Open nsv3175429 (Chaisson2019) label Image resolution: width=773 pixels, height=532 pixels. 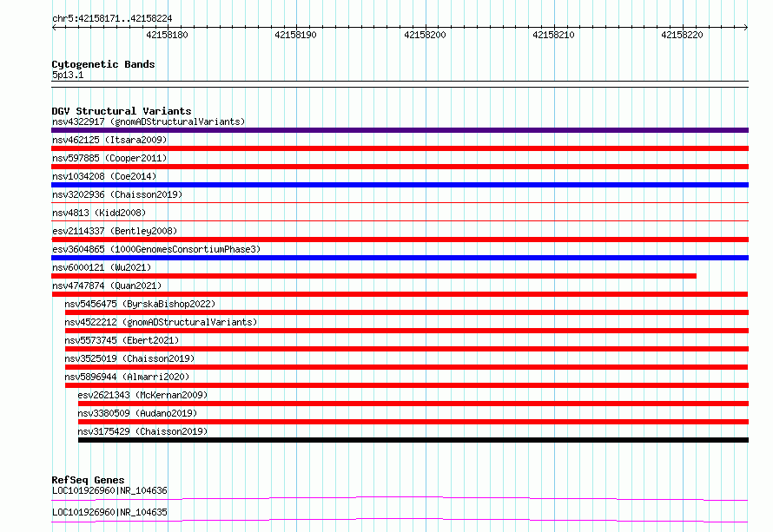142,431
